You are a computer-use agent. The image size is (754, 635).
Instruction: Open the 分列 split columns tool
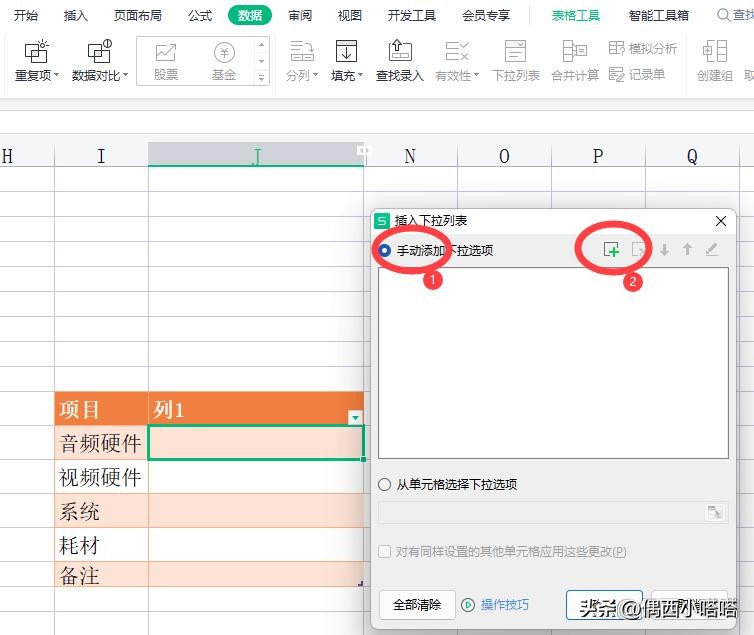pos(302,61)
